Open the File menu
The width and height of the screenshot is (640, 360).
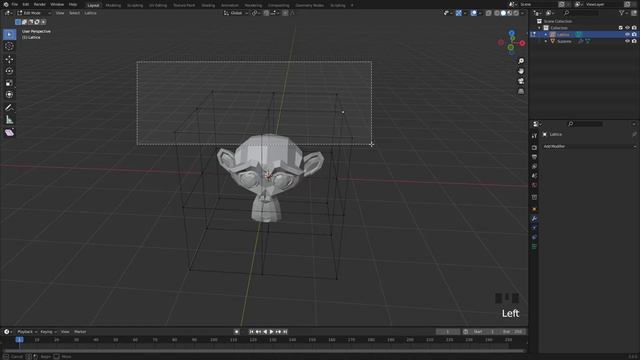(x=15, y=4)
